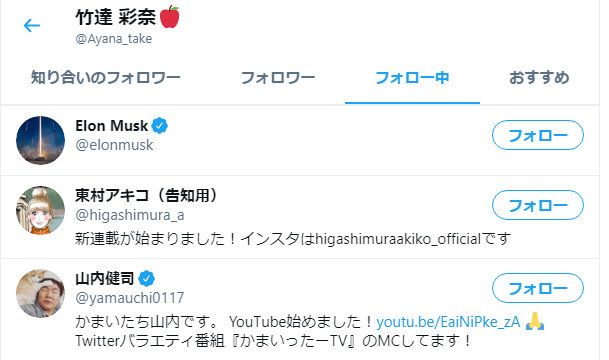Open 東村アキコ's anime avatar

(x=40, y=210)
